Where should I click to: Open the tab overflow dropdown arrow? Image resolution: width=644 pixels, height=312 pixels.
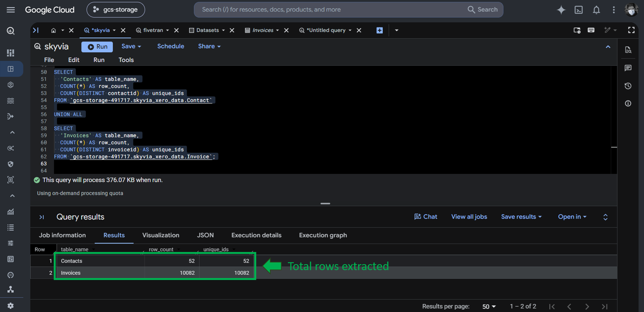pos(397,30)
